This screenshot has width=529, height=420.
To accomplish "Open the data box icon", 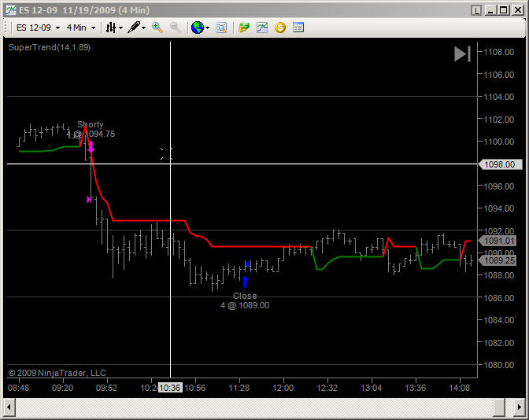I will click(221, 28).
